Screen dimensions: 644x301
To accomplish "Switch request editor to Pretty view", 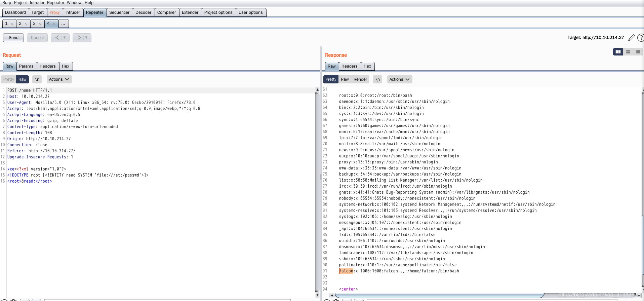I will click(x=9, y=79).
